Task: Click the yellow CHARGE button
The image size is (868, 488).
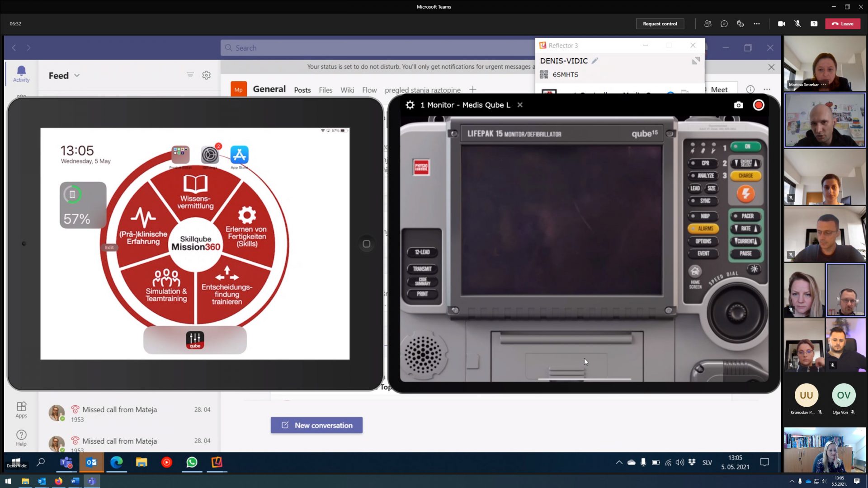Action: tap(745, 176)
